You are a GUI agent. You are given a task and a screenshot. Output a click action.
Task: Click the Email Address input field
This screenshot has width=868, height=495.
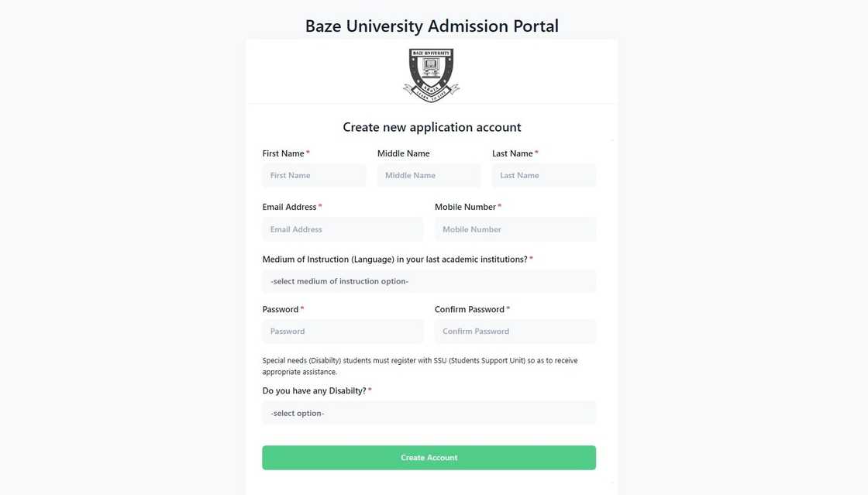[343, 229]
